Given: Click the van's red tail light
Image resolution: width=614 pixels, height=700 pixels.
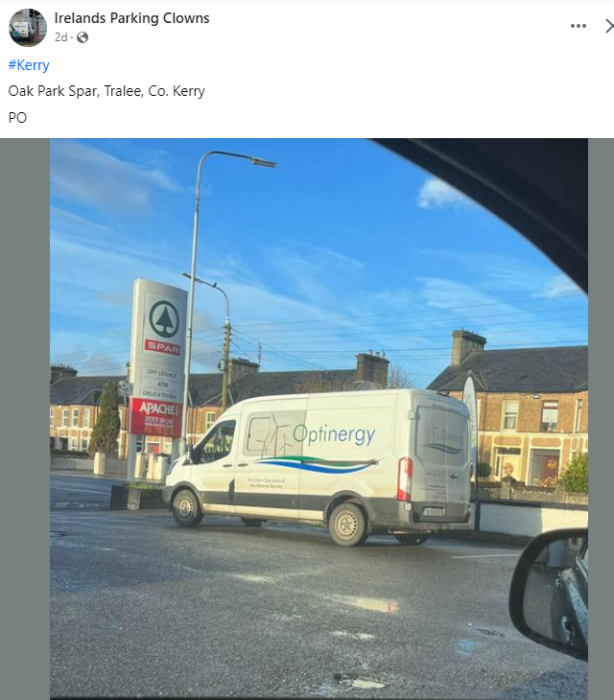Looking at the screenshot, I should pos(405,479).
